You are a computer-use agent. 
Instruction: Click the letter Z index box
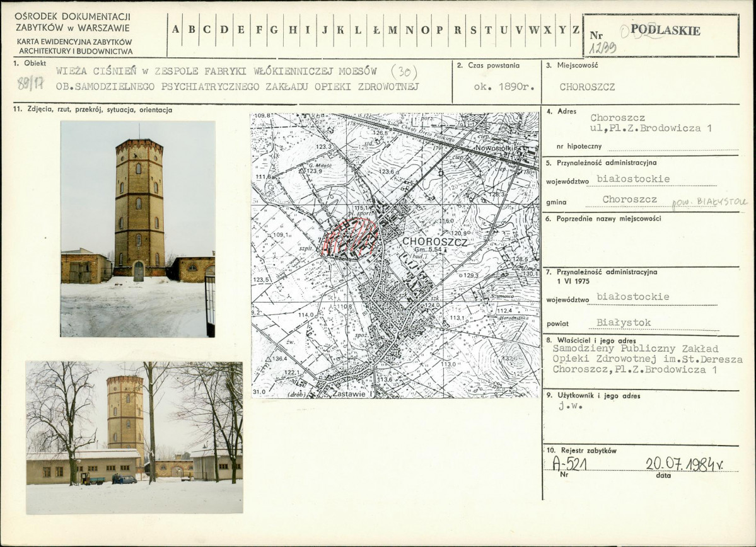[x=576, y=30]
